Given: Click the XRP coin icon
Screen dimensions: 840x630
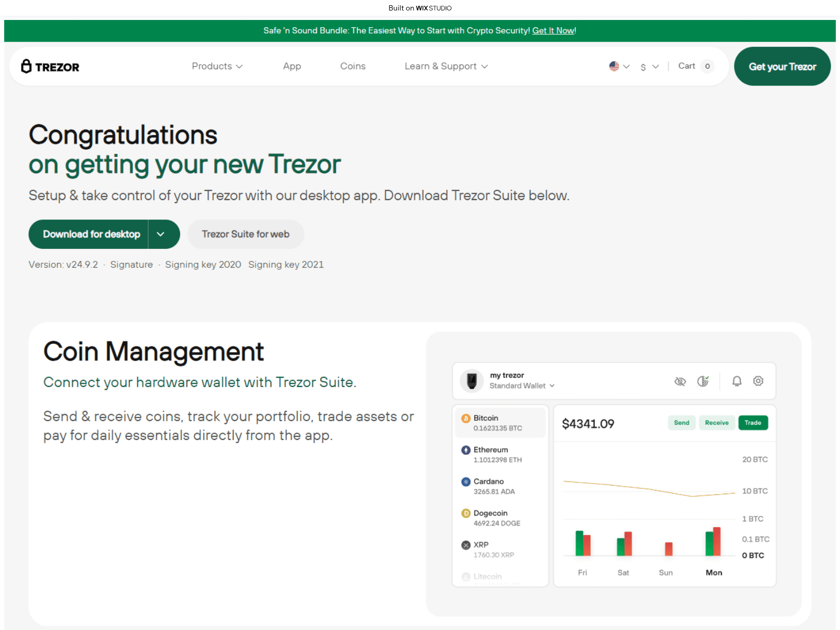Looking at the screenshot, I should coord(466,545).
